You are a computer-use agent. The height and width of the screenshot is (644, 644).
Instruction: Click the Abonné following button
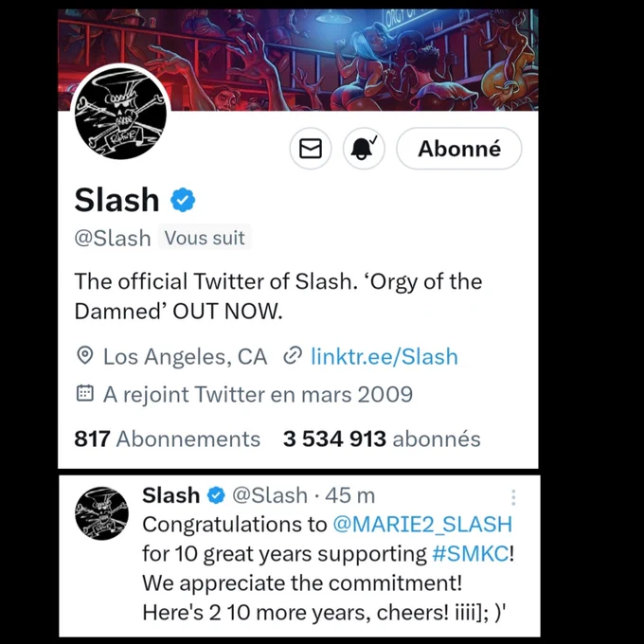[x=459, y=149]
